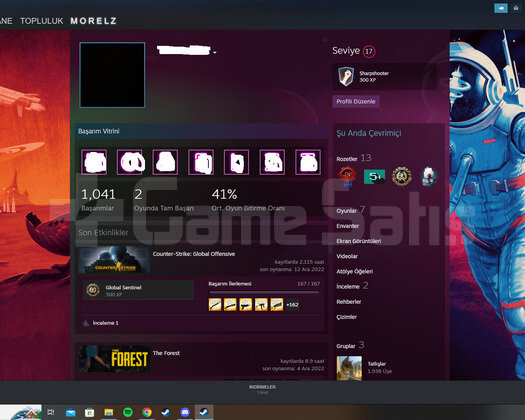Click the CS:GO achievement progress bar
This screenshot has height=420, width=525.
(x=264, y=292)
